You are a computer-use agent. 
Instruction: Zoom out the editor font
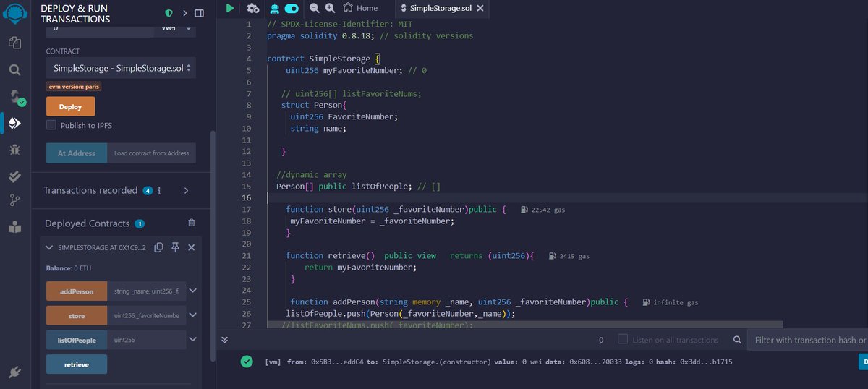314,8
